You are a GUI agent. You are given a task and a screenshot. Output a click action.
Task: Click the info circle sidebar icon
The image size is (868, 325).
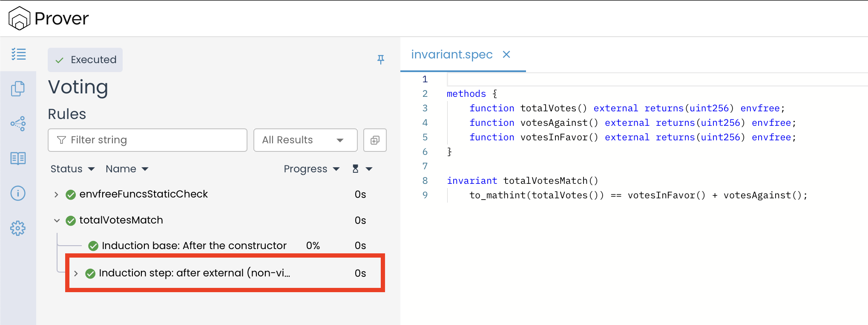click(18, 193)
